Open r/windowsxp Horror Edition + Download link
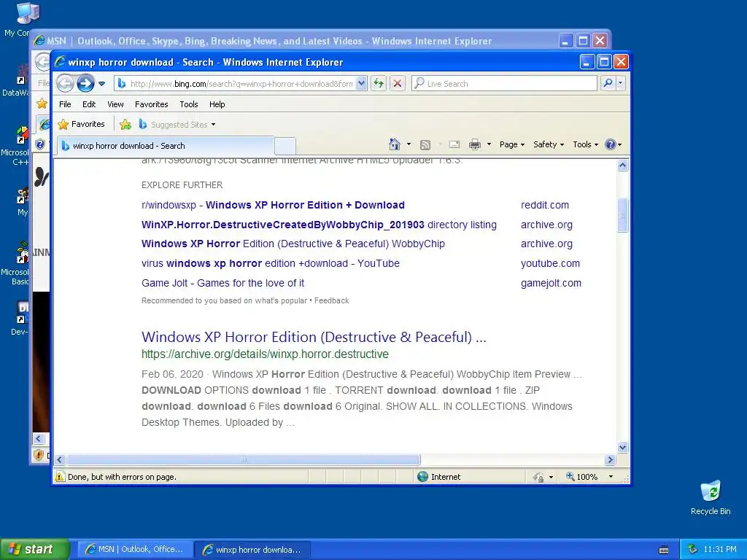 pos(273,205)
